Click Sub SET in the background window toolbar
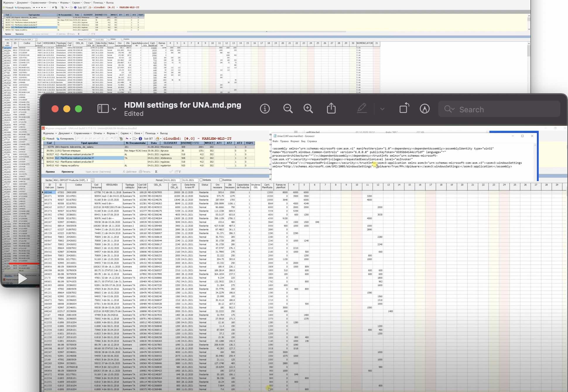The width and height of the screenshot is (568, 392). pyautogui.click(x=82, y=7)
